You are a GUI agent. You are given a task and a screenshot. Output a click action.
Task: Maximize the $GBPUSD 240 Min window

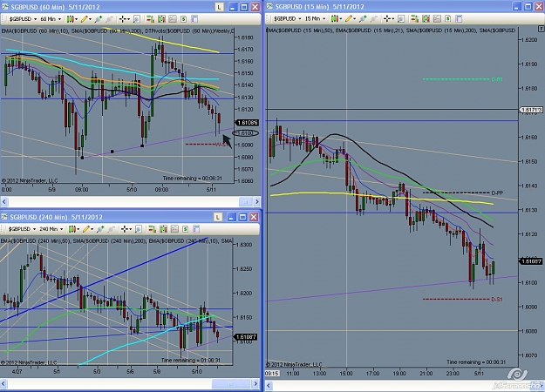pyautogui.click(x=242, y=217)
